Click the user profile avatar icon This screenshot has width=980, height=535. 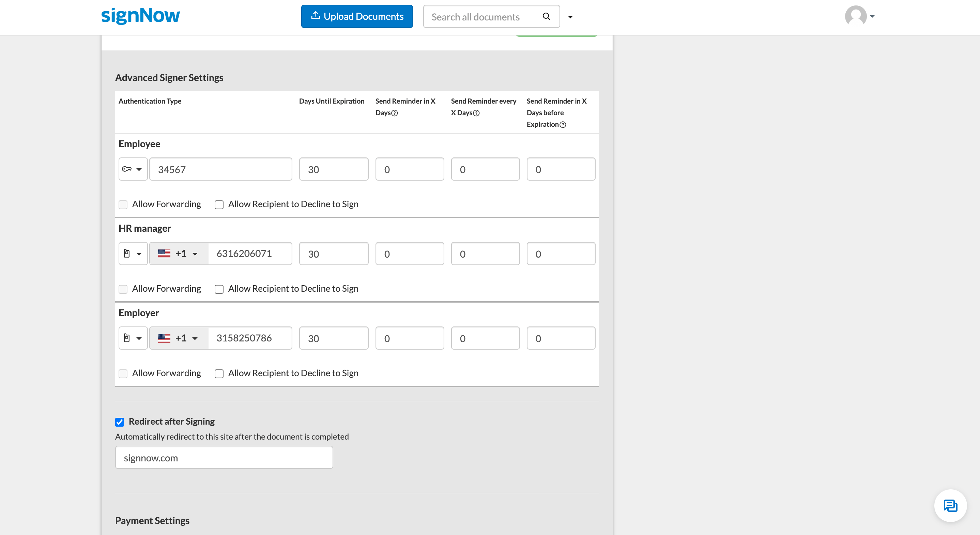[x=855, y=16]
